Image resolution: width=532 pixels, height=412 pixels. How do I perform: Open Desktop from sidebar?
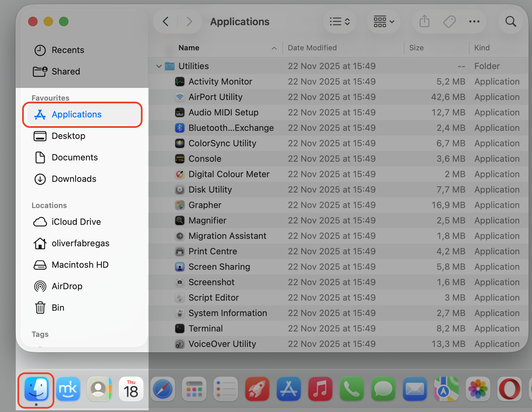pos(83,136)
